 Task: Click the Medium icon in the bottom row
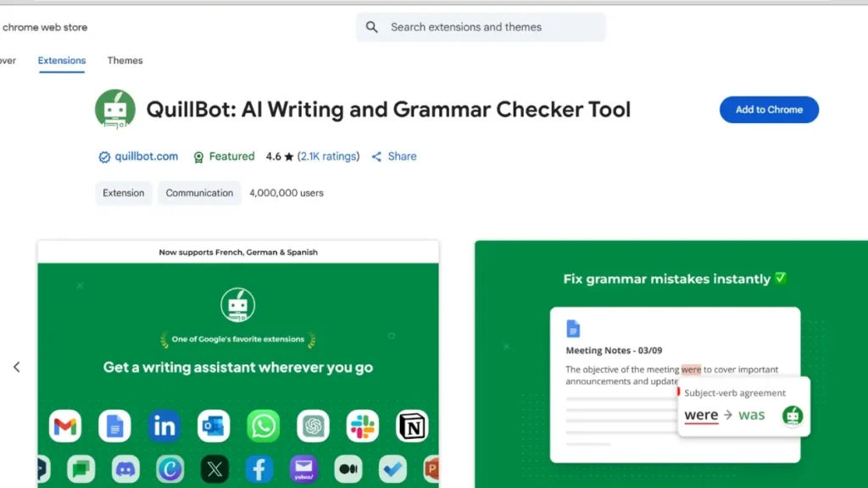348,469
